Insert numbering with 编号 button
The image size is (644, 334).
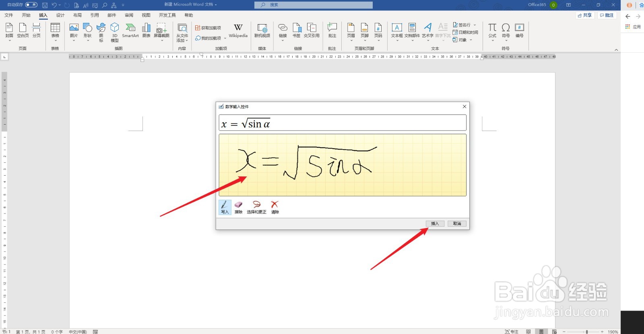point(520,31)
